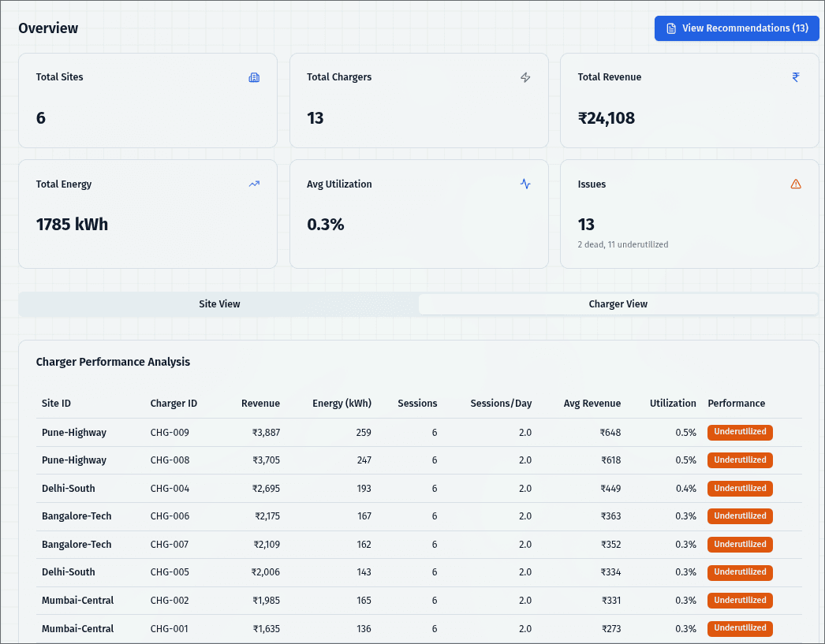The image size is (825, 644).
Task: Click the rupee icon on Total Revenue card
Action: 796,77
